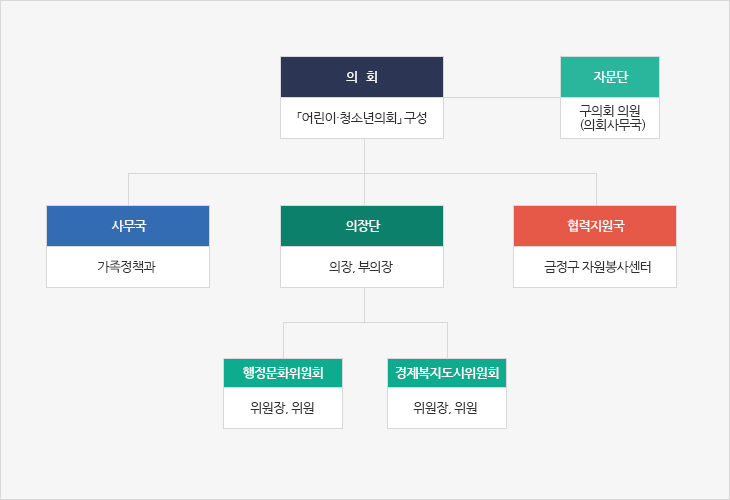730x500 pixels.
Task: Select the 경제복지도시위원회 header box
Action: pyautogui.click(x=447, y=372)
